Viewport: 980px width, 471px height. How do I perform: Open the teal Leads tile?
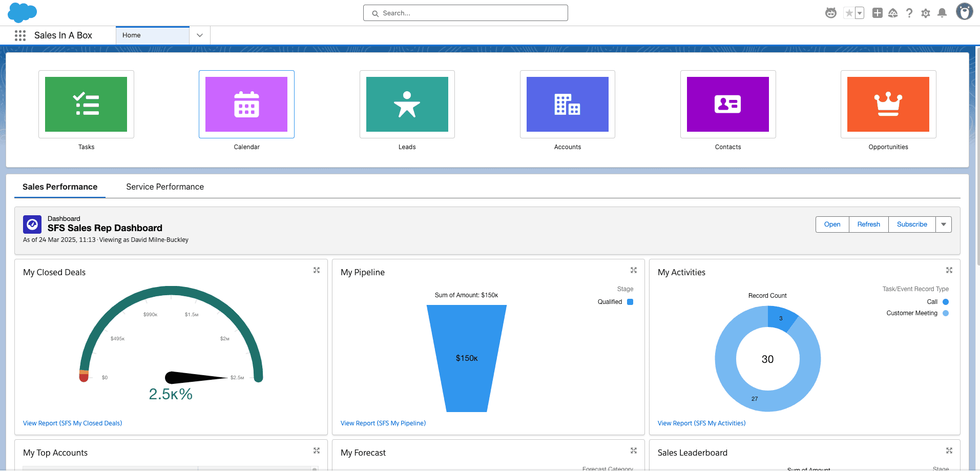(407, 104)
